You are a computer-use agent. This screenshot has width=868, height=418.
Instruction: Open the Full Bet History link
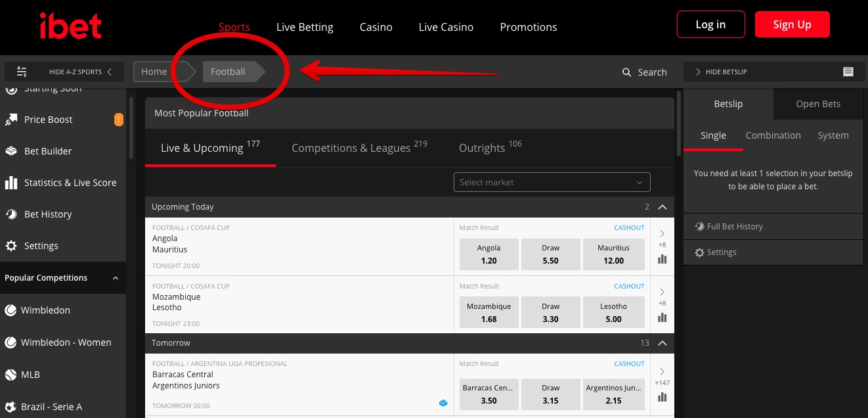[735, 227]
